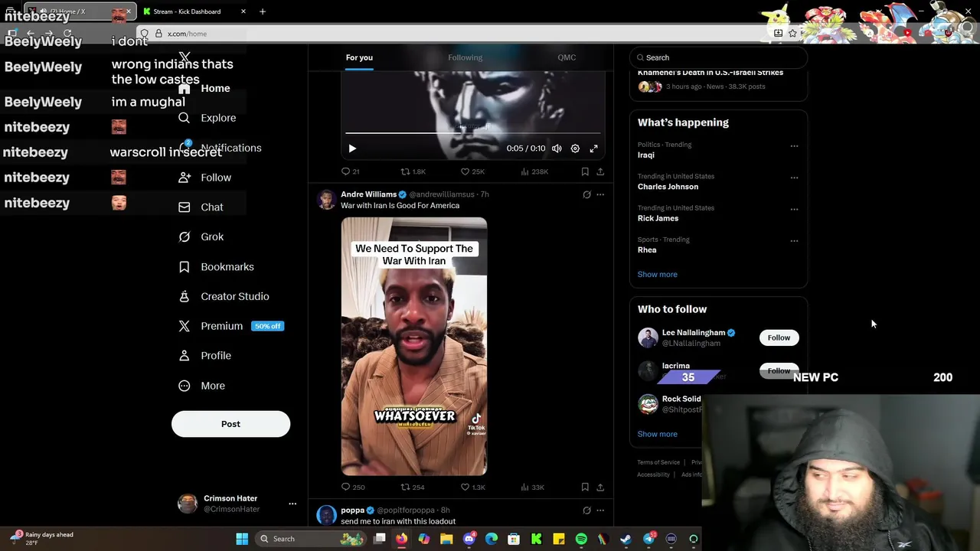Viewport: 980px width, 551px height.
Task: Share Andre Williams post
Action: click(x=600, y=487)
